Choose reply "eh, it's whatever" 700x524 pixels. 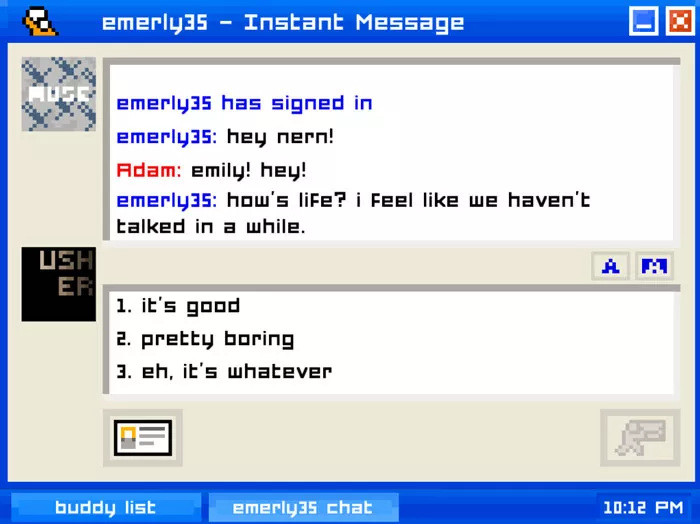(224, 372)
